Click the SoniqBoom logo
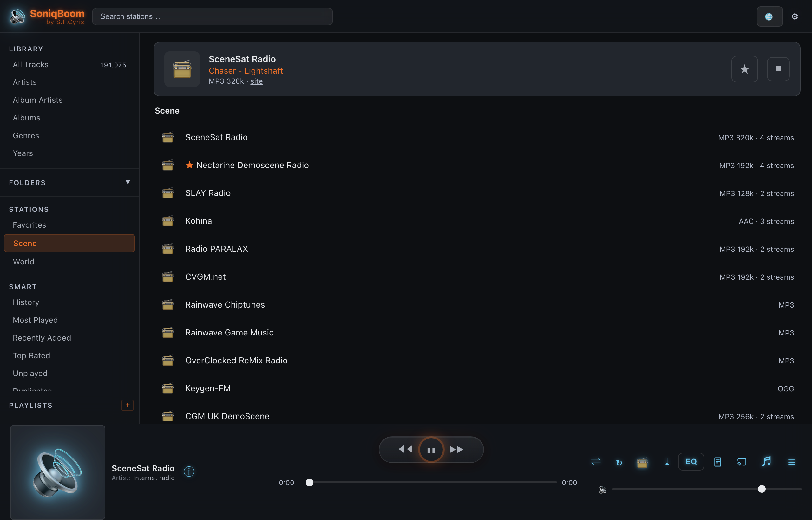Image resolution: width=812 pixels, height=520 pixels. (x=47, y=16)
